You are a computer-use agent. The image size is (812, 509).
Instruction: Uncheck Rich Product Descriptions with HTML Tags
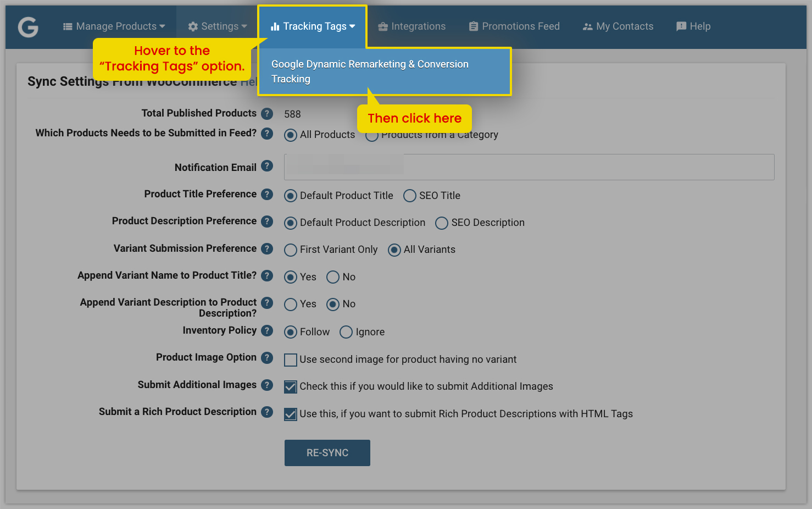[291, 414]
